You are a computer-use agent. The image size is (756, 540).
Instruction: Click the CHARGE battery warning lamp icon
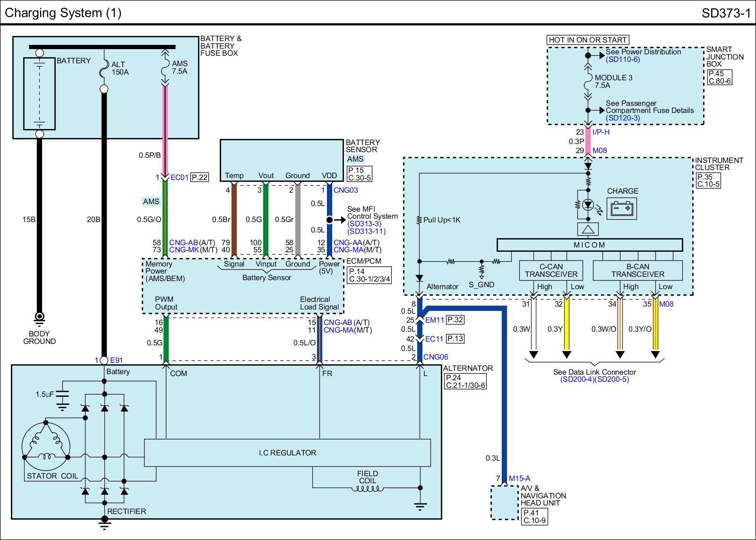tap(622, 208)
